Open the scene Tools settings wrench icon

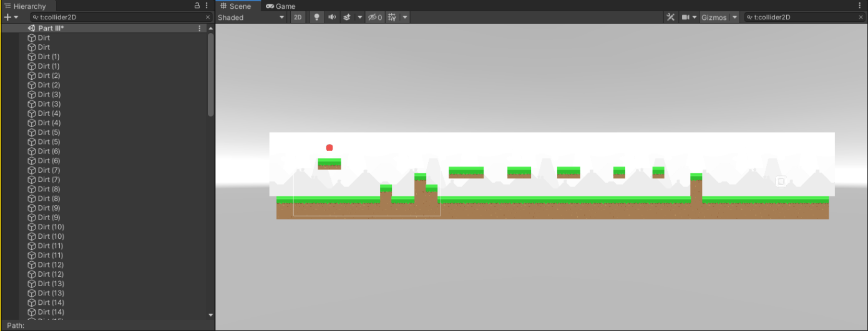pyautogui.click(x=671, y=17)
